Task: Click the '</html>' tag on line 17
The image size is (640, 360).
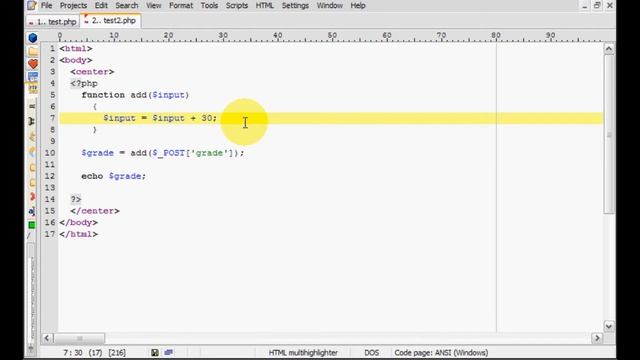Action: coord(79,234)
